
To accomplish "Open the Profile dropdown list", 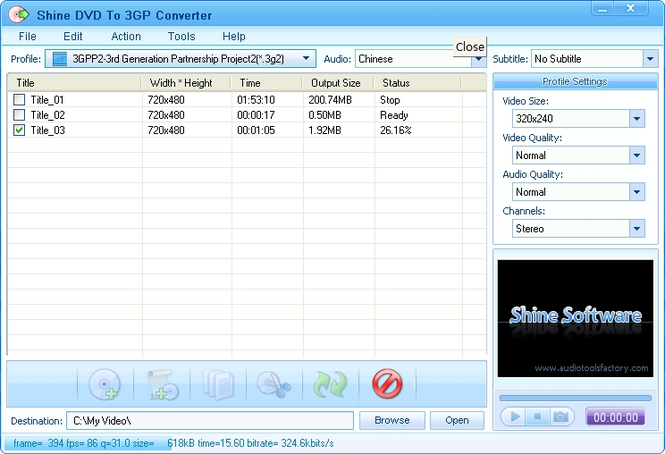I will 306,59.
